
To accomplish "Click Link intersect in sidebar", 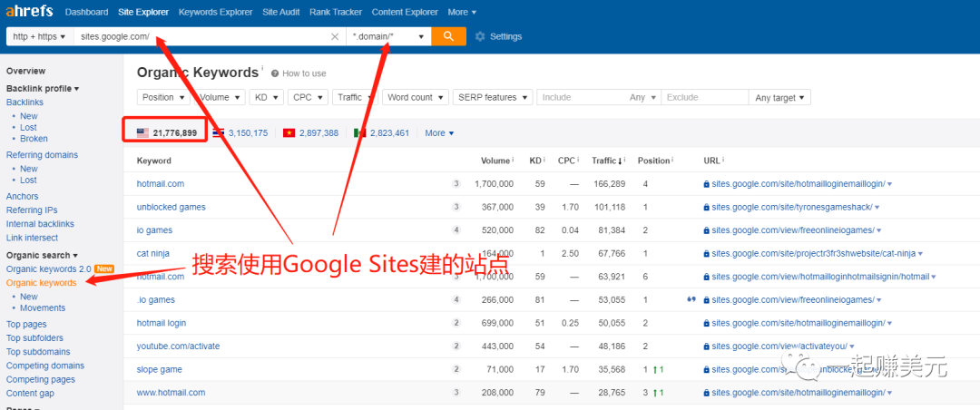I will tap(32, 238).
